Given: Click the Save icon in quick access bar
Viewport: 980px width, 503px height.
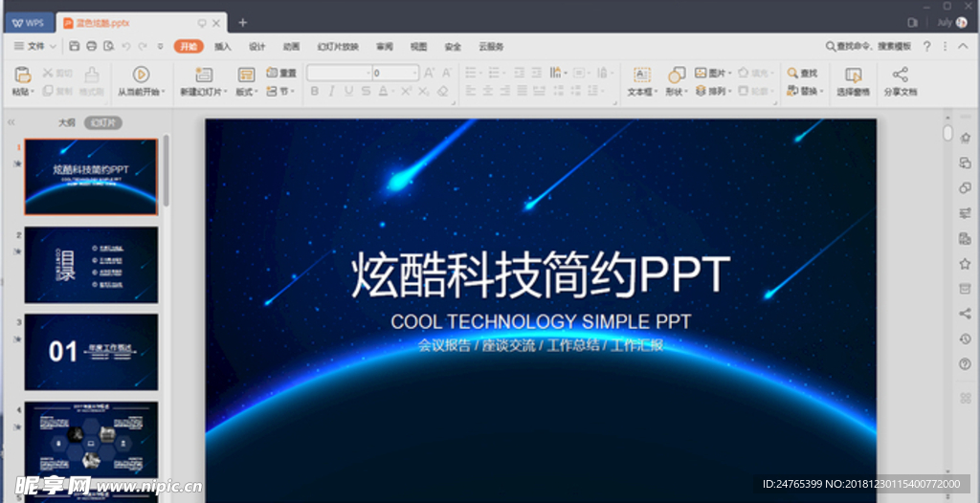Looking at the screenshot, I should pos(76,46).
